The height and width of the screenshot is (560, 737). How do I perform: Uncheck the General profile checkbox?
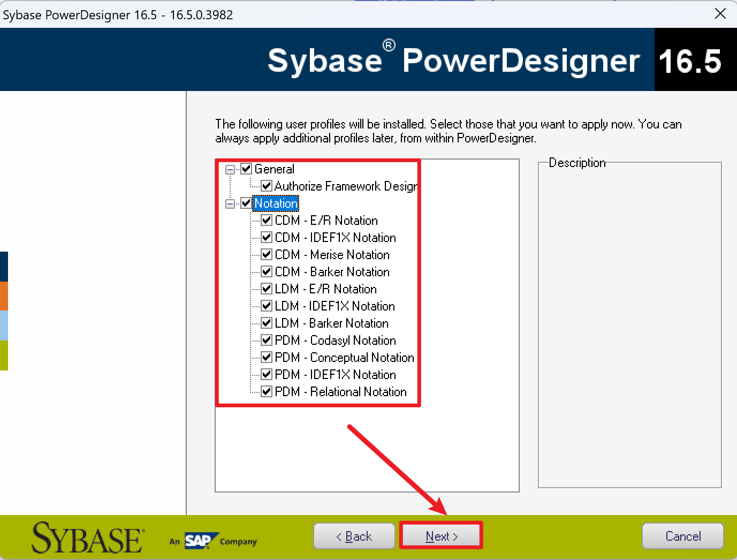246,169
